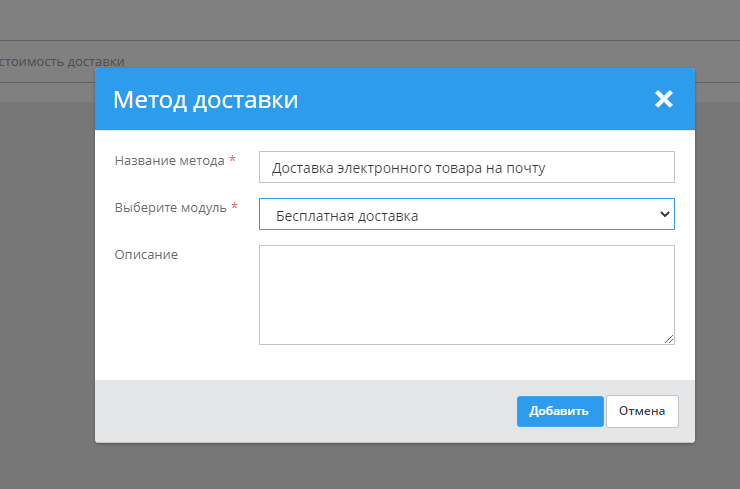
Task: Click the word почту in name field
Action: tap(525, 168)
